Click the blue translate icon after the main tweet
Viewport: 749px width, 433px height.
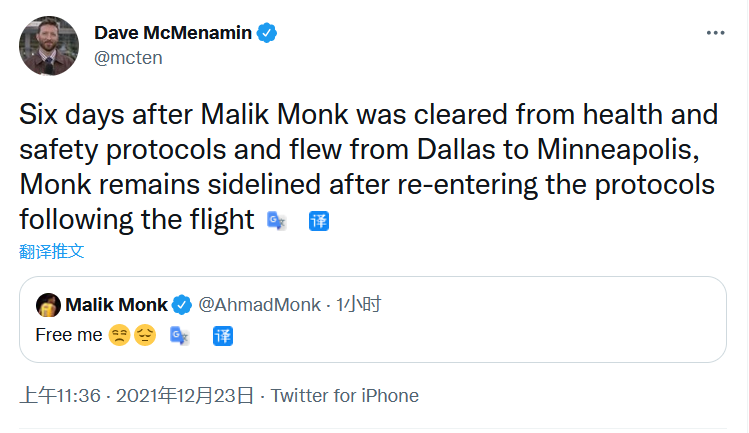(x=318, y=220)
